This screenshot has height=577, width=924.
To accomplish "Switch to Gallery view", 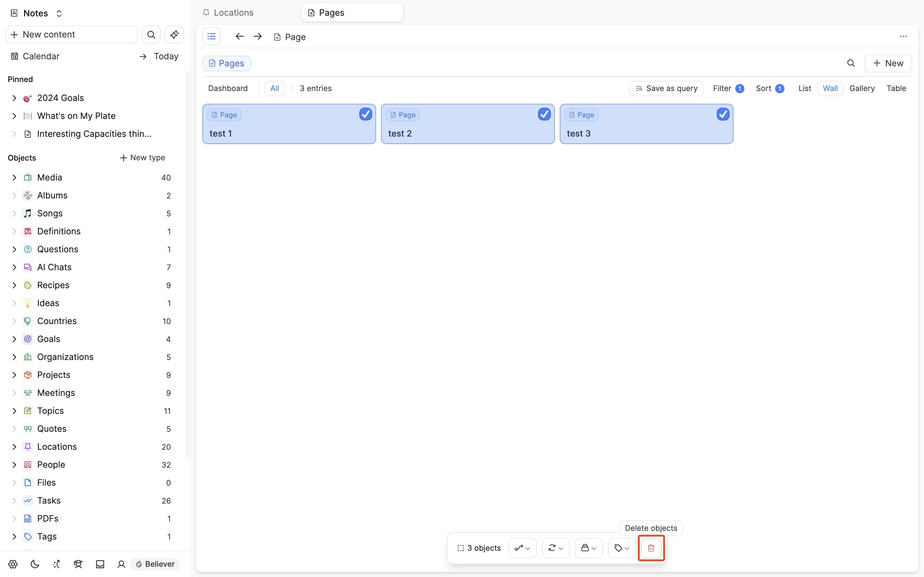I will coord(862,88).
